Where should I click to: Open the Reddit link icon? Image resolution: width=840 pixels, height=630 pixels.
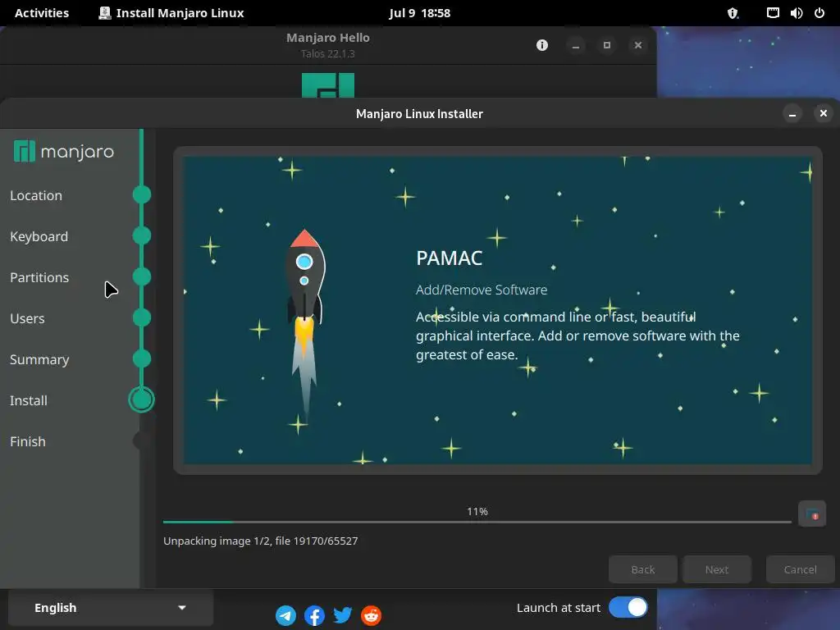point(372,615)
